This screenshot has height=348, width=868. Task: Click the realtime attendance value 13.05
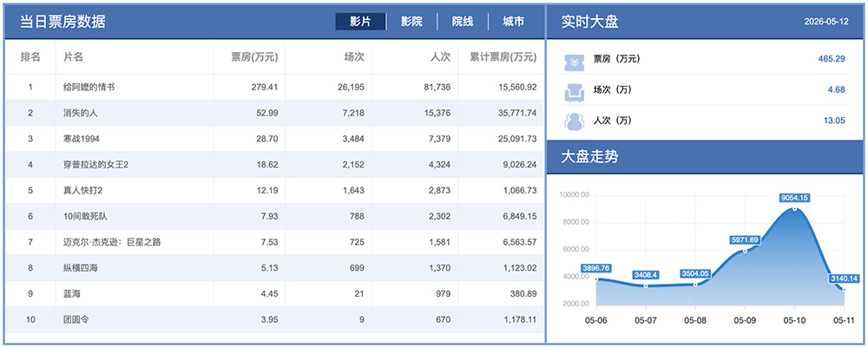[834, 121]
